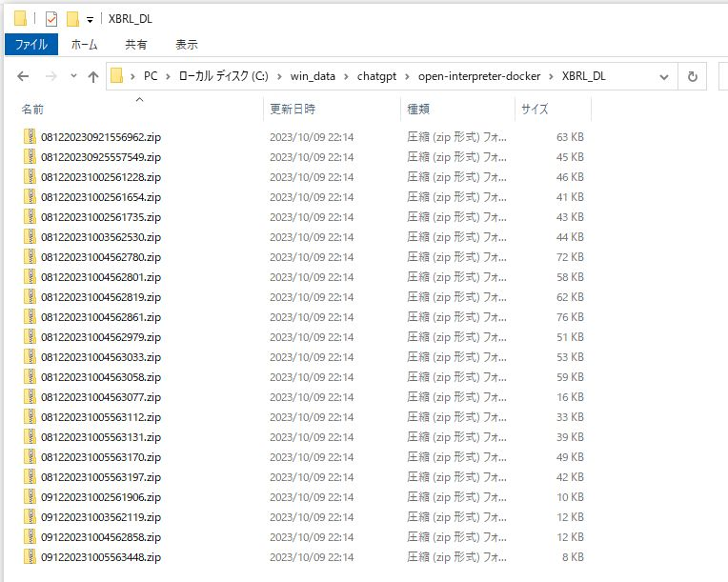
Task: Click zip icon of 091220231002561906.zip
Action: click(30, 495)
